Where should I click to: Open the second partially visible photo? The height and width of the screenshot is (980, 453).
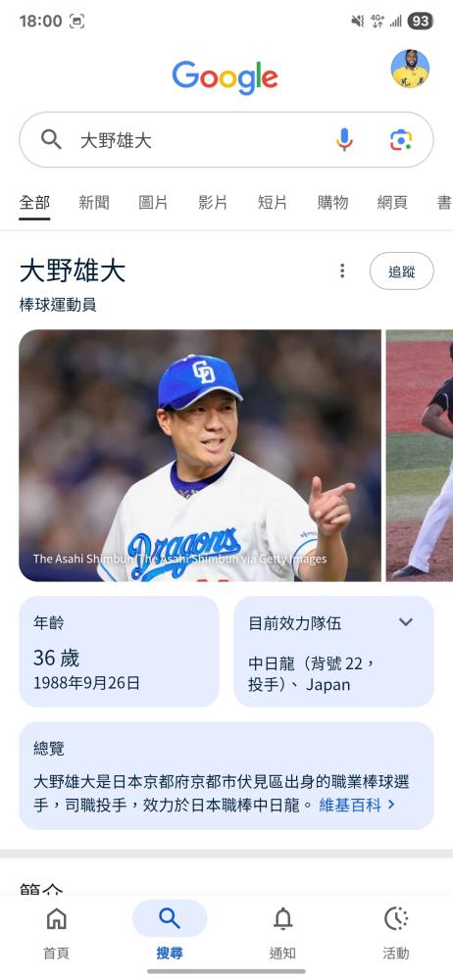[420, 455]
